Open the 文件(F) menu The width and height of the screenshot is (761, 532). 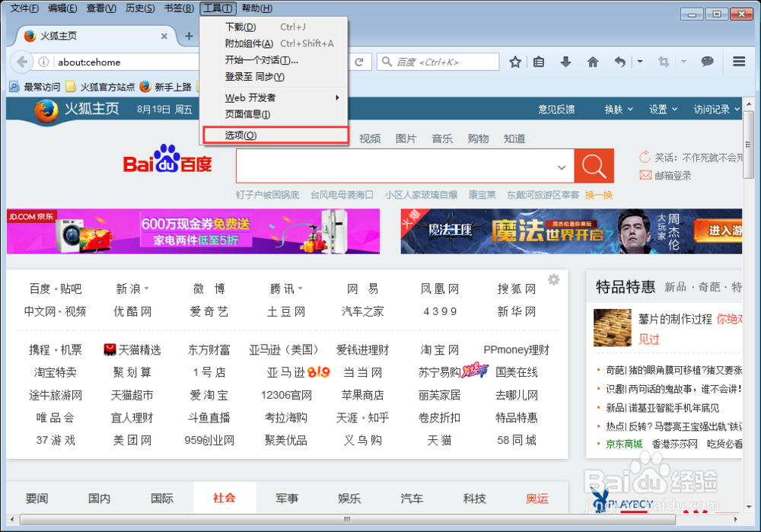24,8
